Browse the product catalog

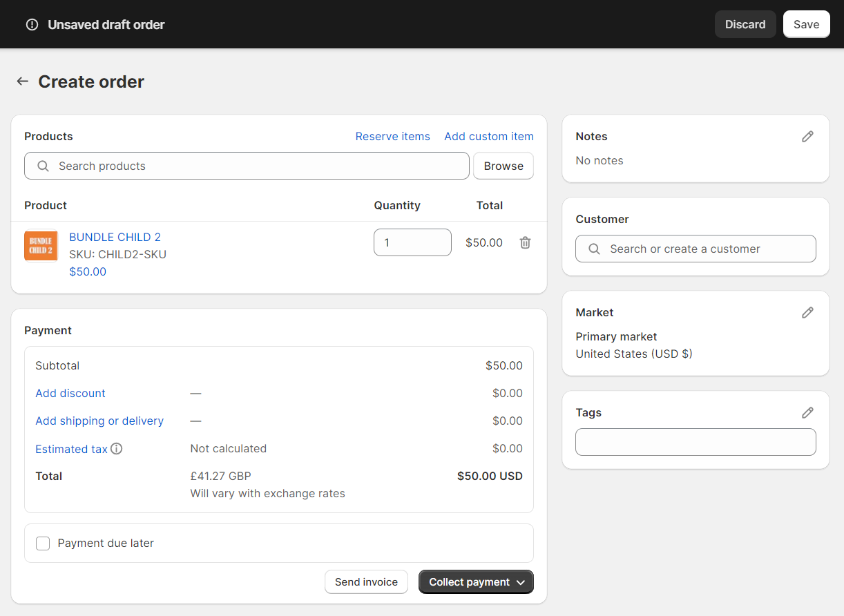click(x=503, y=166)
